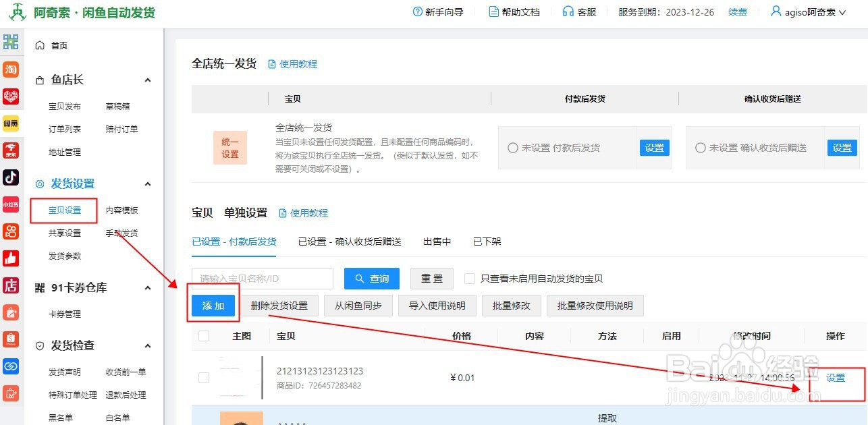
Task: Open agiso阿奇索 account dropdown
Action: [808, 12]
